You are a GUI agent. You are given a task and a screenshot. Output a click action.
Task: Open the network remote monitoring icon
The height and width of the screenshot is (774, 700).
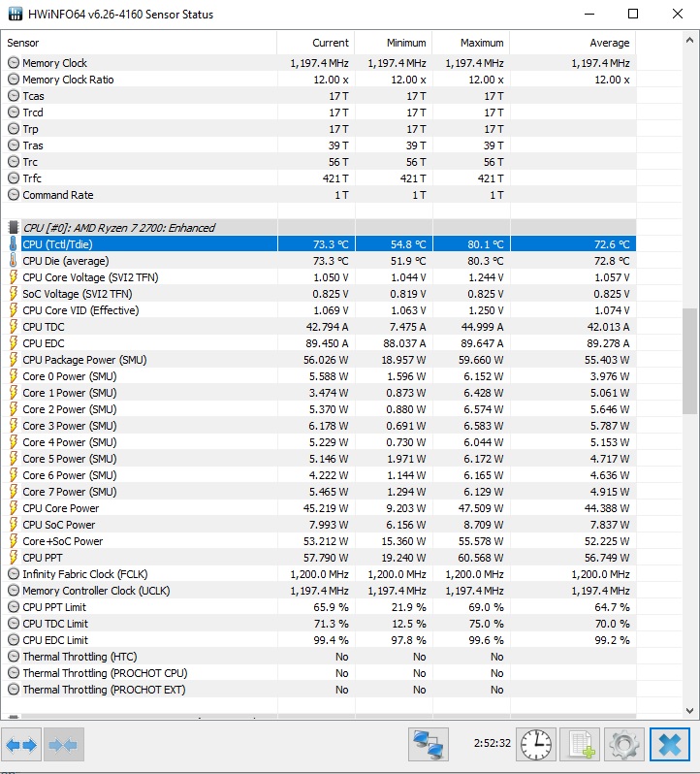[x=429, y=744]
